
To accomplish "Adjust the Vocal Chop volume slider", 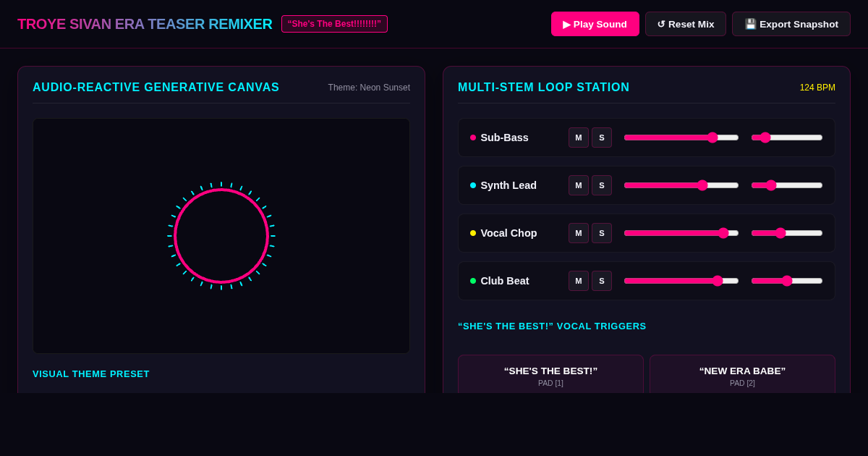I will coord(681,233).
